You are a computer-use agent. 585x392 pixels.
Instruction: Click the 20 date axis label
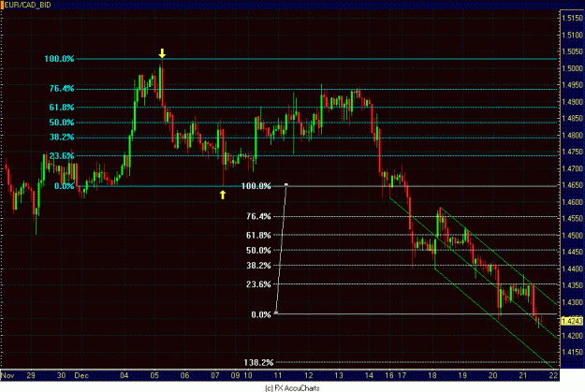pos(493,375)
